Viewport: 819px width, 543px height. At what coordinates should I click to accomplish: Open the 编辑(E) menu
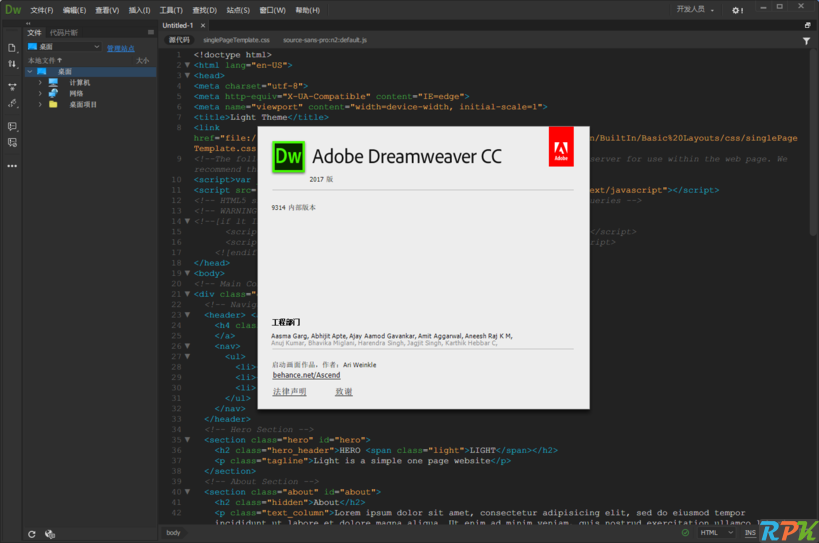click(74, 10)
